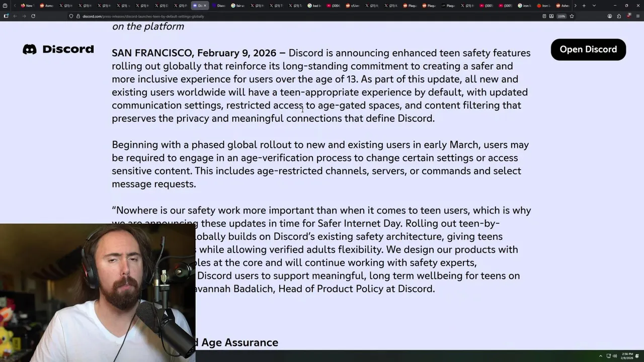Click the 'Safer Internet Day' phrase
Screen dimensions: 644x362
(359, 223)
